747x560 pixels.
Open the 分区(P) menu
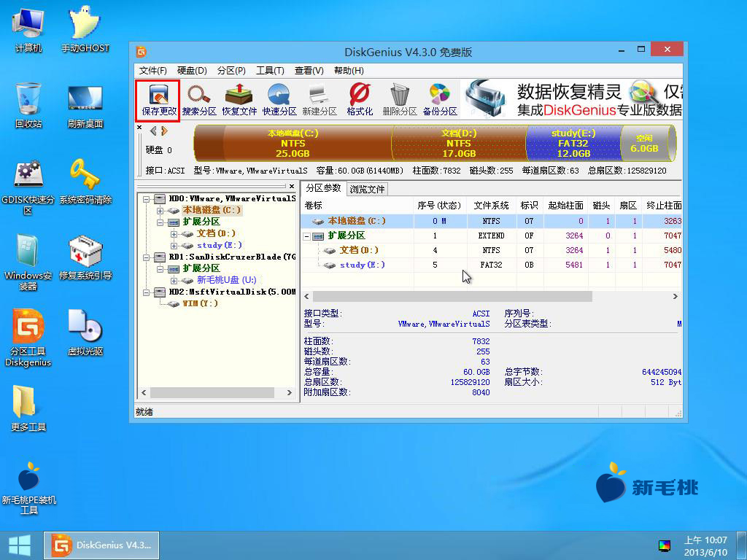[x=231, y=71]
